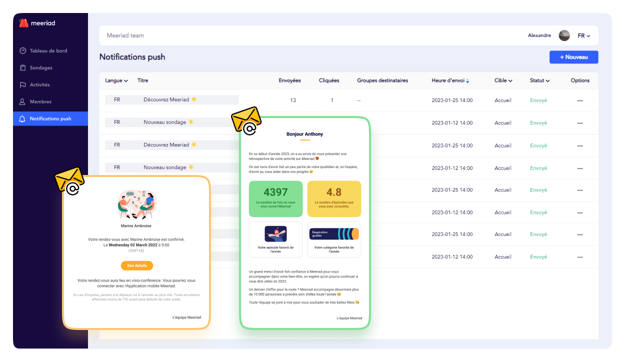Screen dimensions: 626x364
Task: Open the Tableau de bord gauge icon
Action: coord(22,50)
